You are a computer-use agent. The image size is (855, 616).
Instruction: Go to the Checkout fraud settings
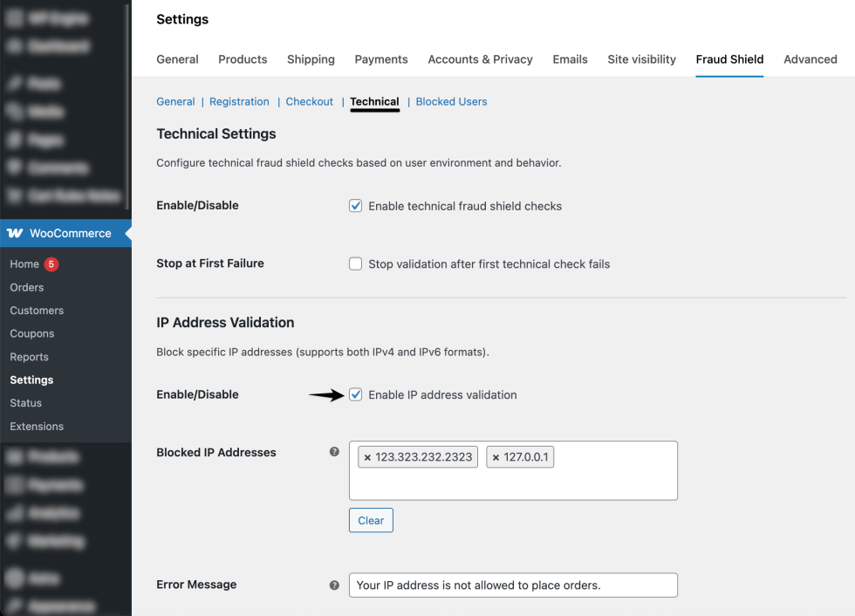[310, 101]
